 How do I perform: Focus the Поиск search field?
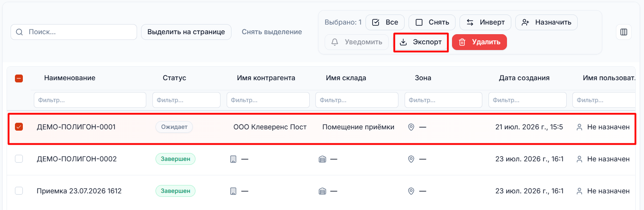point(74,32)
